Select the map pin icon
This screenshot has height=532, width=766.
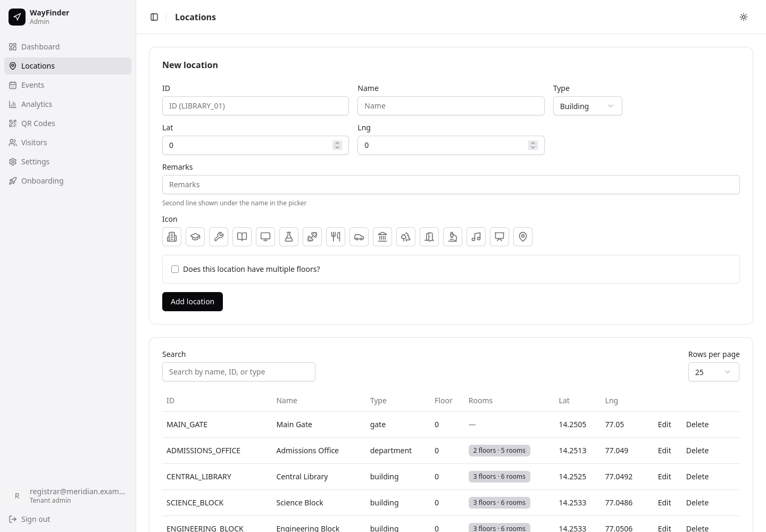pyautogui.click(x=523, y=237)
